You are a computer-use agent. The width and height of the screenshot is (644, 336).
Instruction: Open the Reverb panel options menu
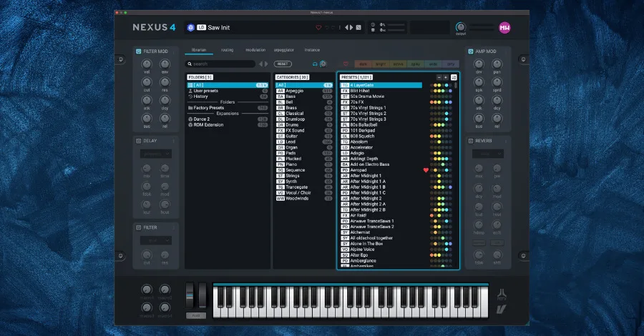coord(506,141)
